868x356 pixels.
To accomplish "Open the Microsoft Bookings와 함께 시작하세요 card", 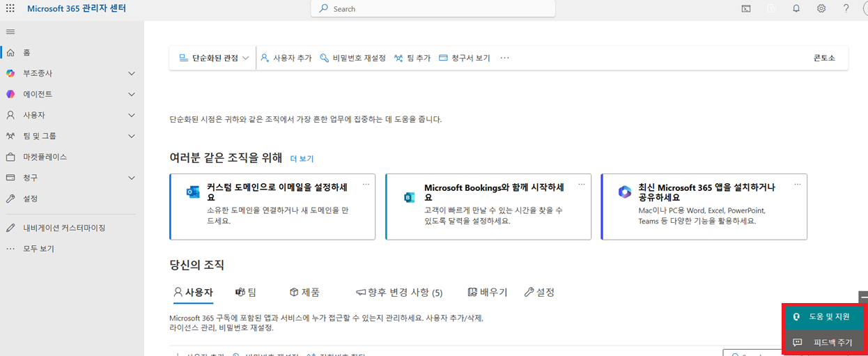I will pos(488,207).
